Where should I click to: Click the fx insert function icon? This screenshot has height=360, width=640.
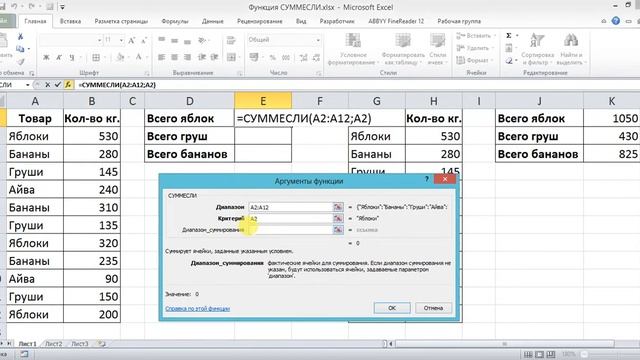tap(68, 85)
